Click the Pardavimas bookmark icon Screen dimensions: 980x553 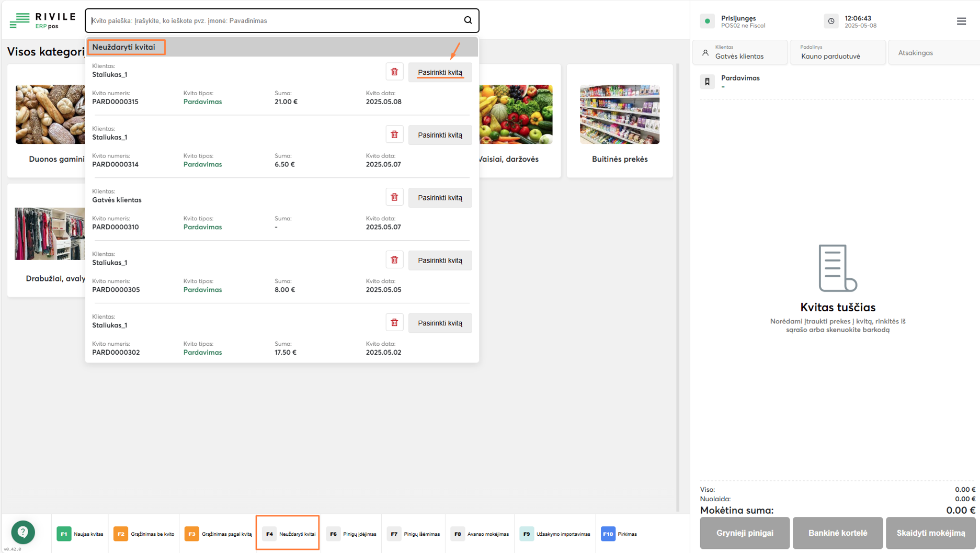pyautogui.click(x=707, y=82)
